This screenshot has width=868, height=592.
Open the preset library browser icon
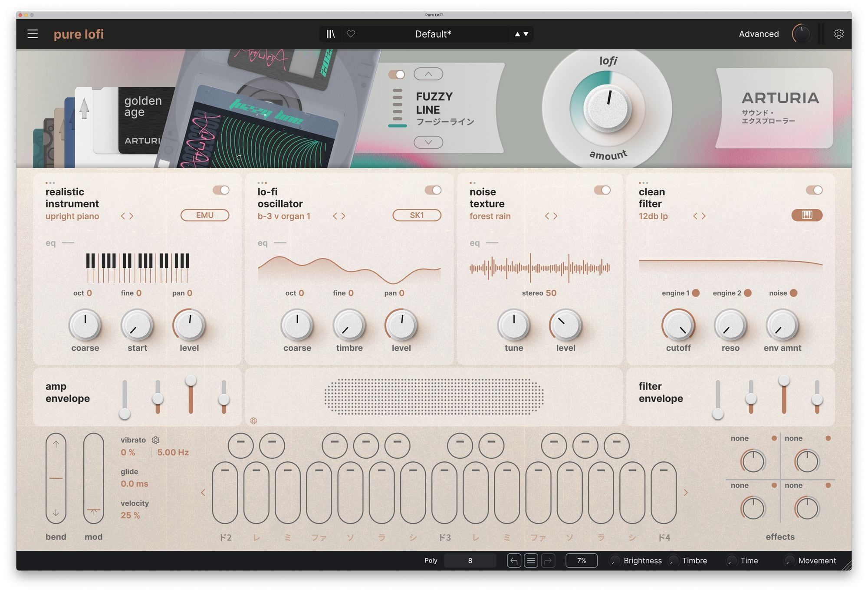coord(331,34)
